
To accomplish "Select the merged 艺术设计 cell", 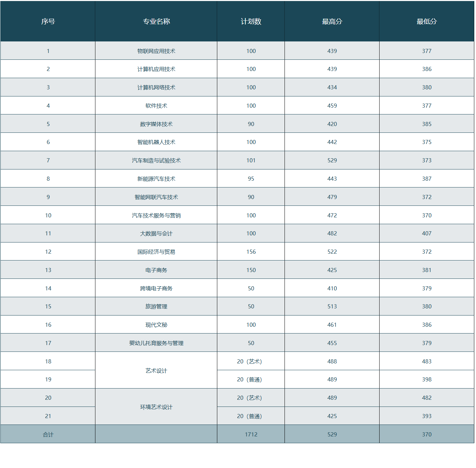I will pyautogui.click(x=156, y=371).
